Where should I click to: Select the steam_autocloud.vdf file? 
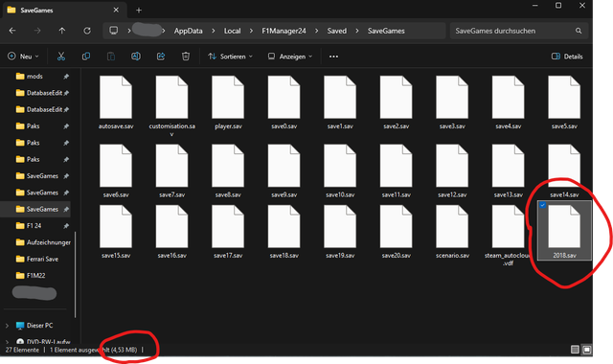click(508, 236)
